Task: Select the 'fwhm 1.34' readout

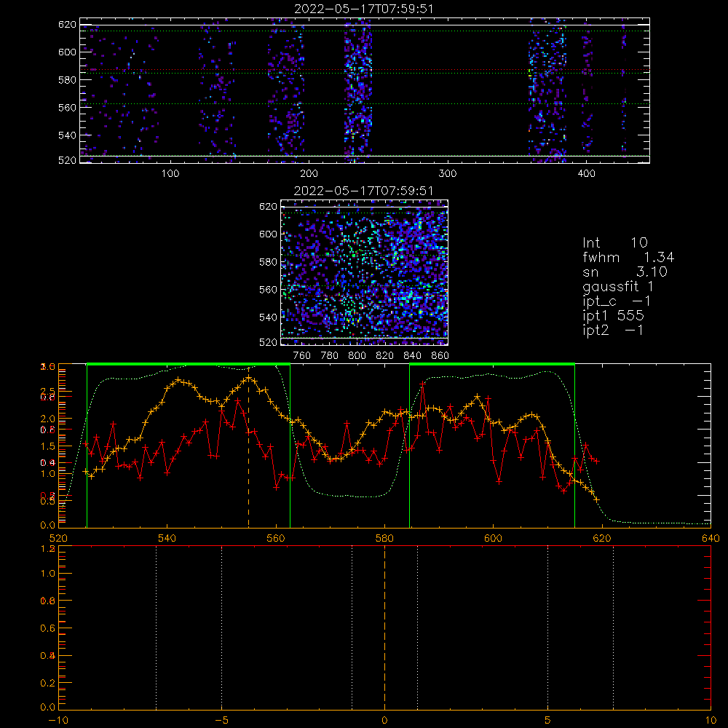Action: pos(628,257)
